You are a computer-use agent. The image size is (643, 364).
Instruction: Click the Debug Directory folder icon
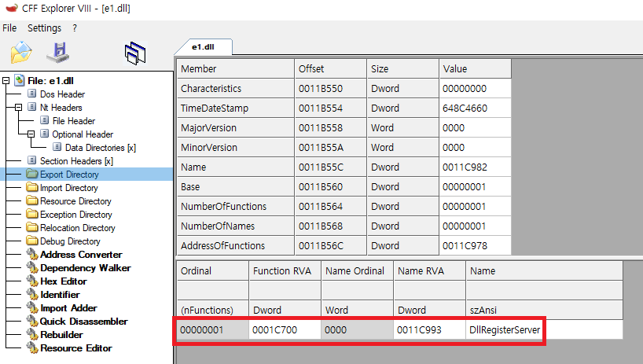[x=32, y=241]
